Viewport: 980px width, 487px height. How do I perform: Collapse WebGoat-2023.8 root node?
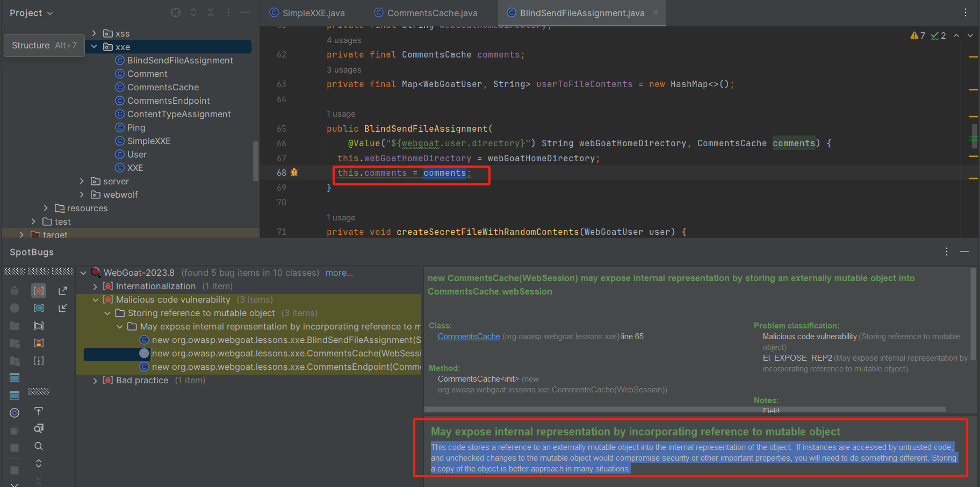83,273
